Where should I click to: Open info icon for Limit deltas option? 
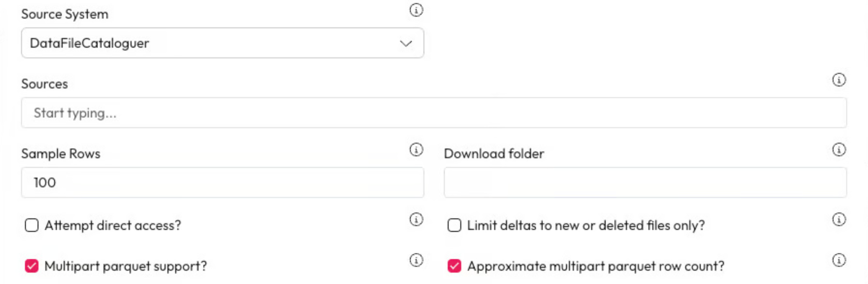pyautogui.click(x=839, y=219)
